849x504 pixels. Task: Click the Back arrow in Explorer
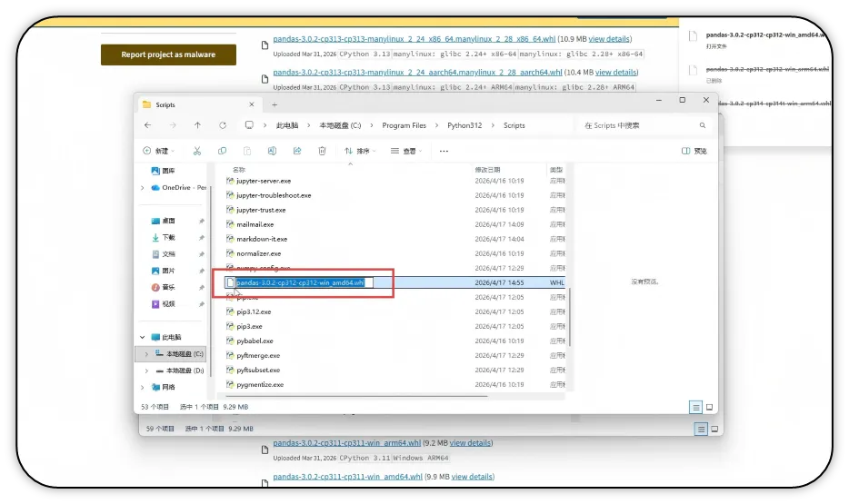[x=148, y=125]
